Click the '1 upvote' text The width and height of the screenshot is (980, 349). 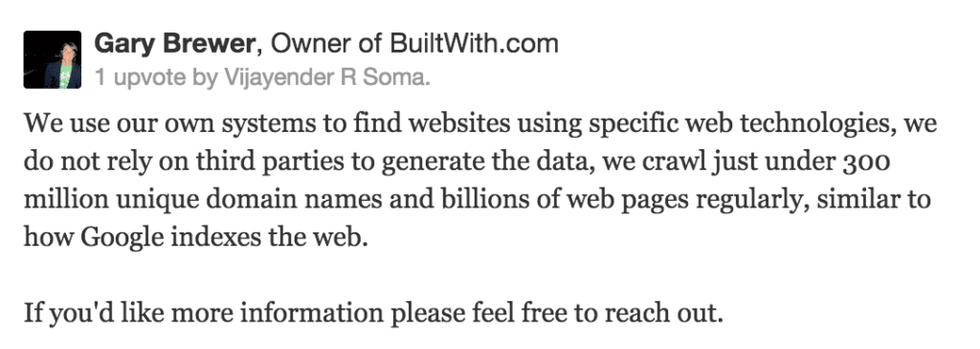tap(140, 77)
